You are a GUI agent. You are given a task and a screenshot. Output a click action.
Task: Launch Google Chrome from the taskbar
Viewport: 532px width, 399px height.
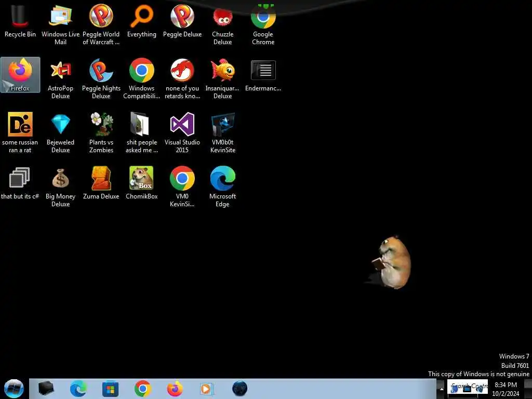point(142,389)
